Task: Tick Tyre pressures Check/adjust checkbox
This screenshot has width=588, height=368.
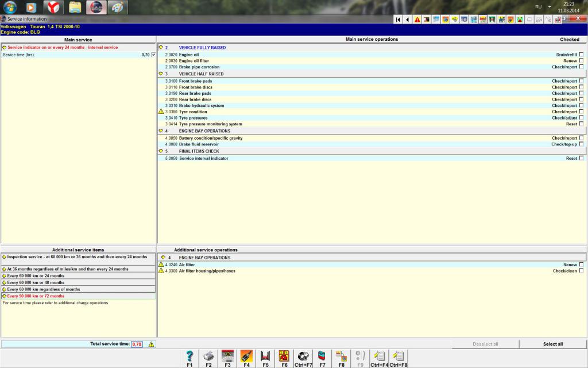Action: tap(581, 117)
